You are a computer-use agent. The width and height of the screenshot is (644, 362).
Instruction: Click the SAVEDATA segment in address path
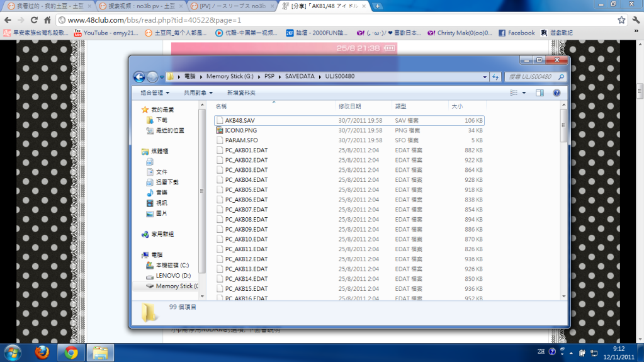298,76
